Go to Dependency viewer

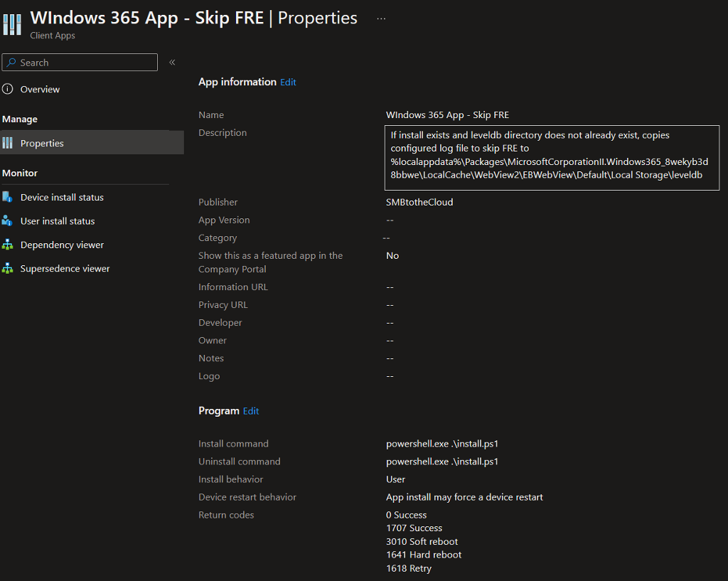[x=62, y=245]
